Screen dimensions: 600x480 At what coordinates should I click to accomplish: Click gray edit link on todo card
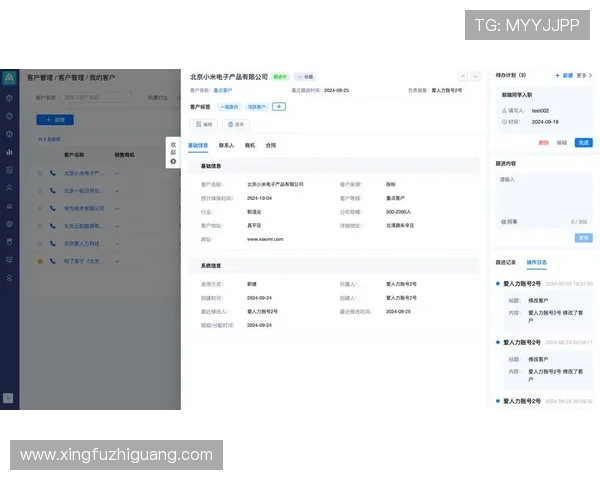(562, 143)
